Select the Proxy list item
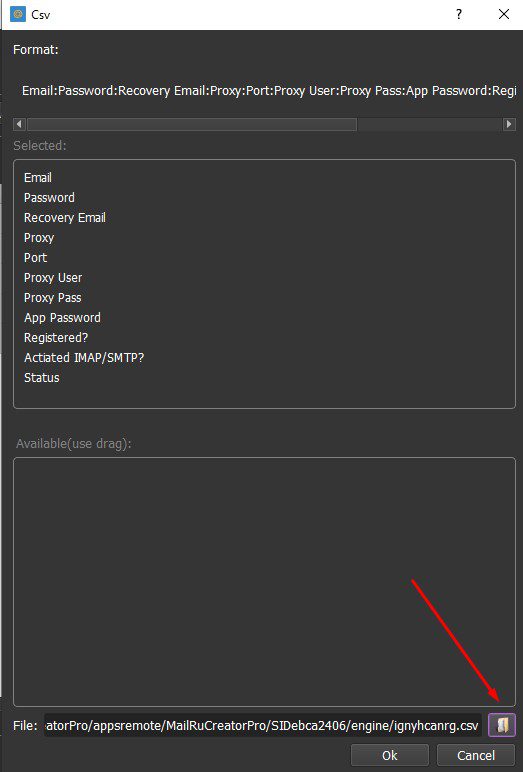The image size is (523, 772). (39, 238)
